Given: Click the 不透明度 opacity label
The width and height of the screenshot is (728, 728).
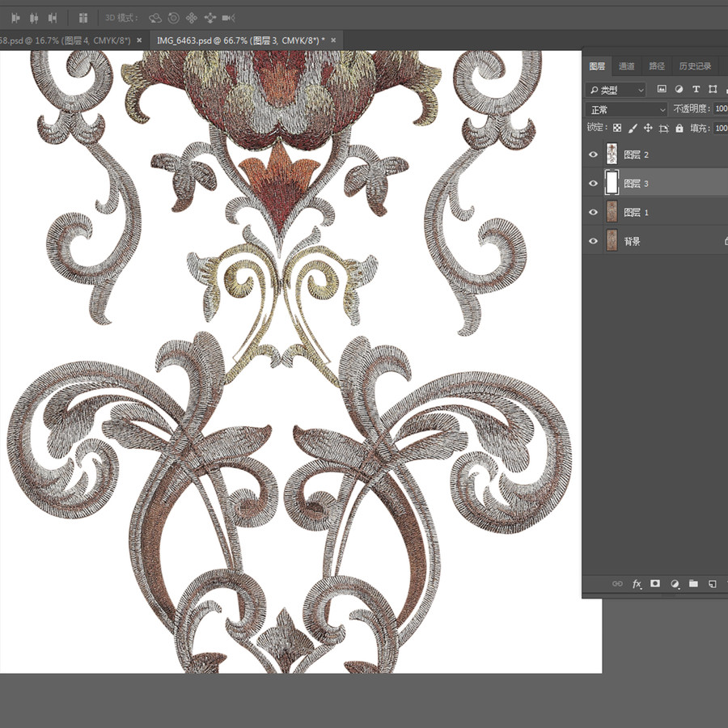Looking at the screenshot, I should (x=692, y=108).
